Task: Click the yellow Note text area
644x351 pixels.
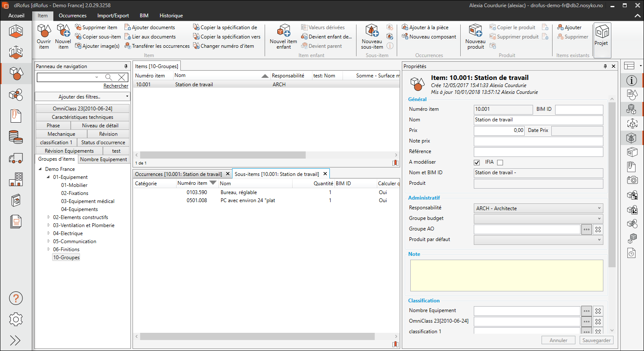Action: point(506,275)
